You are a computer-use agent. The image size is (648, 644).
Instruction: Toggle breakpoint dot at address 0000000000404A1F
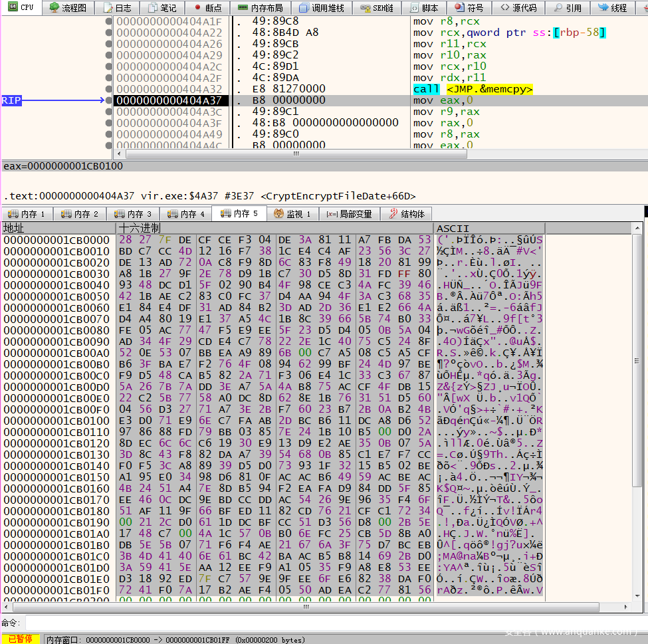pos(108,21)
